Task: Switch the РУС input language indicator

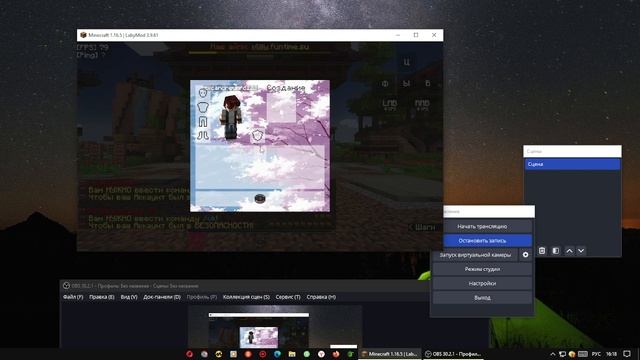Action: 596,354
